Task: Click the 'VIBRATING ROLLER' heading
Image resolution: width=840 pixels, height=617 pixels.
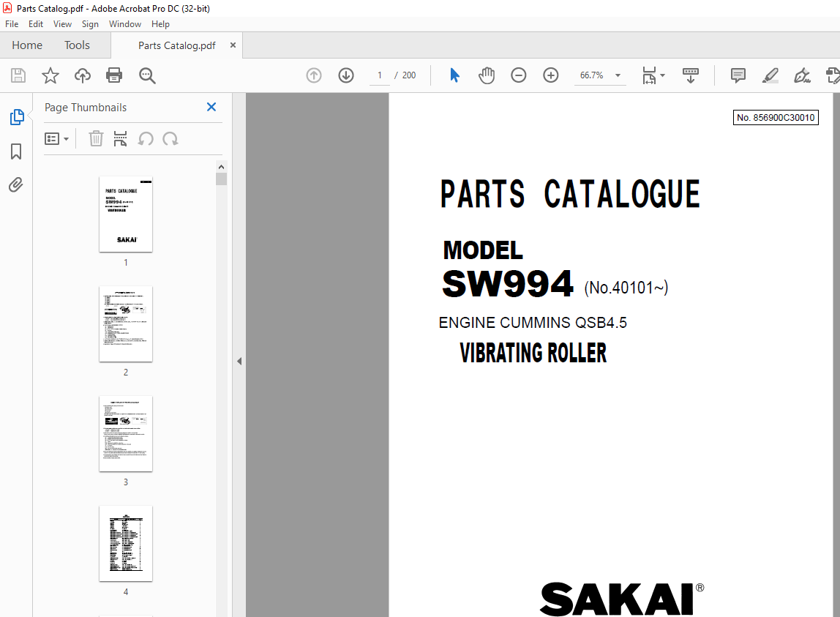Action: 533,354
